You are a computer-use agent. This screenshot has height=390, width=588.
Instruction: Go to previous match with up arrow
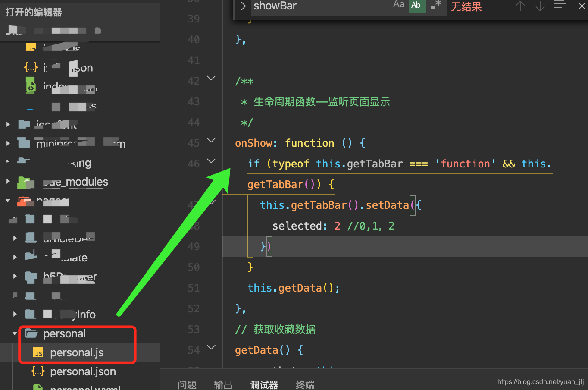tap(520, 6)
